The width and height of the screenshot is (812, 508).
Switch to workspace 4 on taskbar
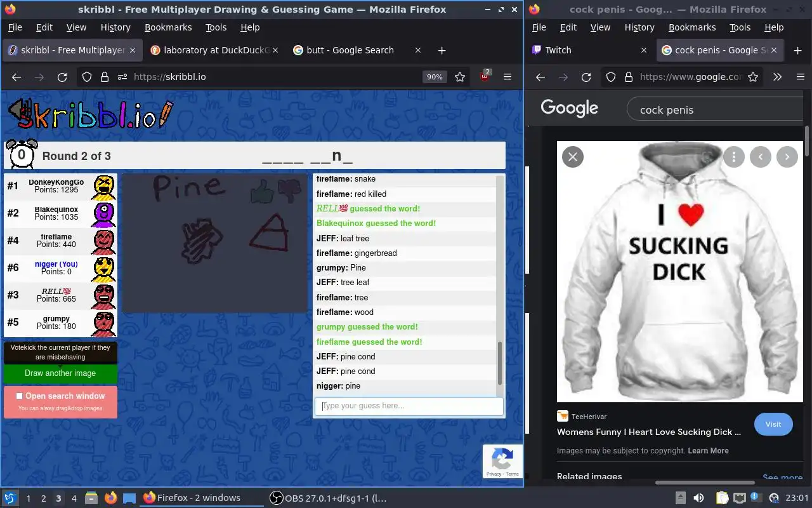[74, 498]
